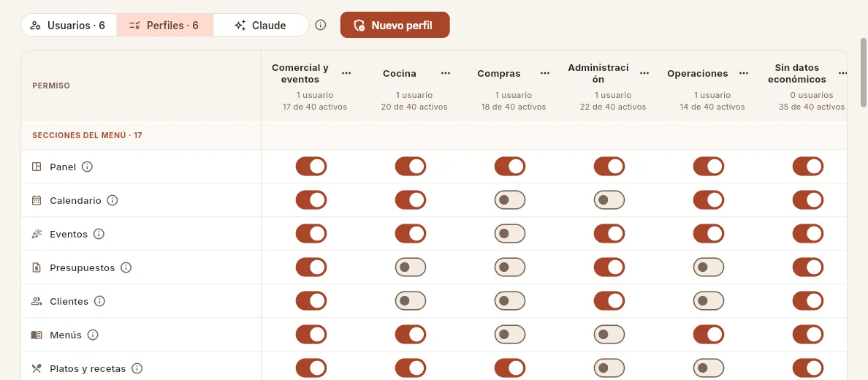Open options menu for Compras profile
Image resolution: width=868 pixels, height=380 pixels.
pyautogui.click(x=545, y=73)
